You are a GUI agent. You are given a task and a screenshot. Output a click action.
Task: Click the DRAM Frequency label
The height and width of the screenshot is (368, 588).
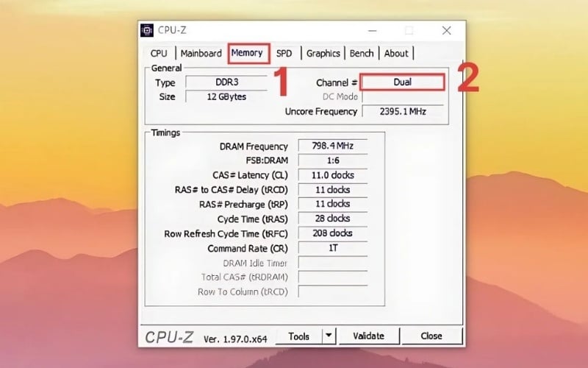(x=254, y=146)
